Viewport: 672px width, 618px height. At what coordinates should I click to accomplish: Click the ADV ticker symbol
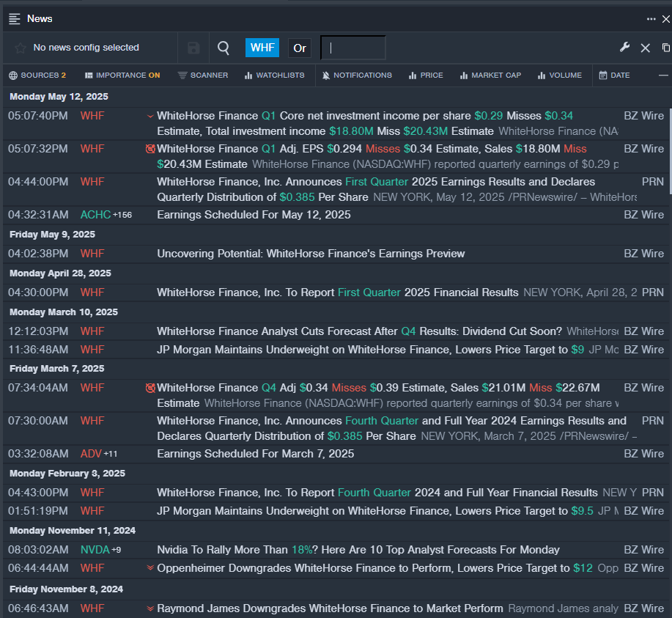pos(91,454)
